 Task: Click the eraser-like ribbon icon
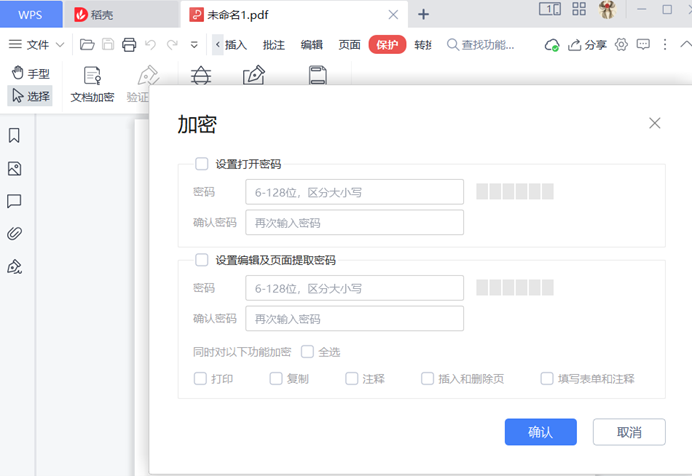pyautogui.click(x=201, y=75)
